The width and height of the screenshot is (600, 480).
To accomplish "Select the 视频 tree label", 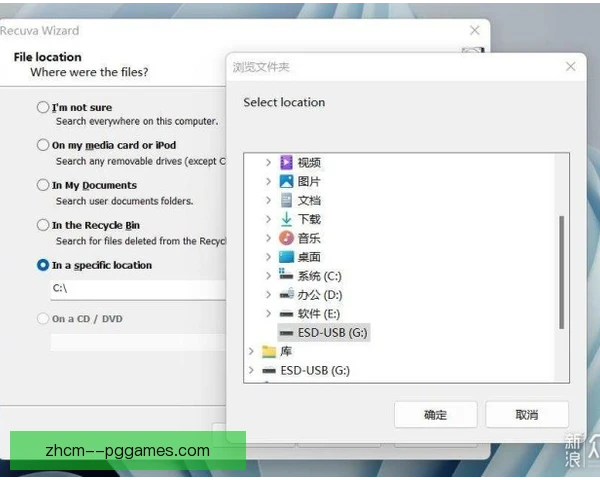I will pos(309,163).
